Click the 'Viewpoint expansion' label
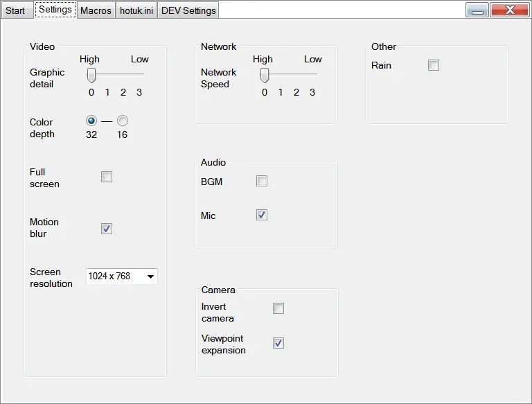The image size is (532, 404). tap(223, 344)
